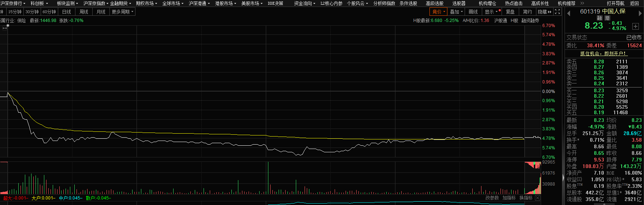Click the tallest green volume bar
644x205 pixels.
click(x=268, y=178)
